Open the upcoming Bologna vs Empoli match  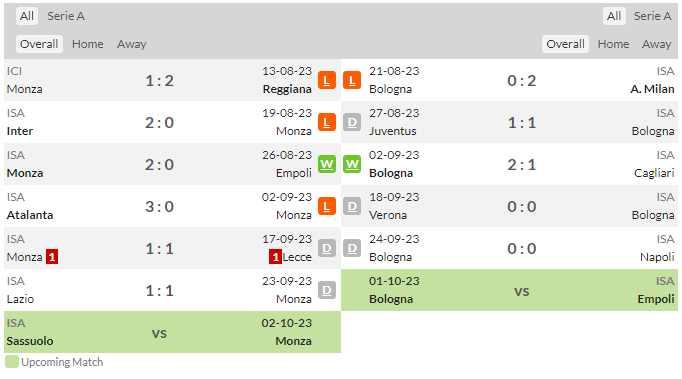[509, 290]
